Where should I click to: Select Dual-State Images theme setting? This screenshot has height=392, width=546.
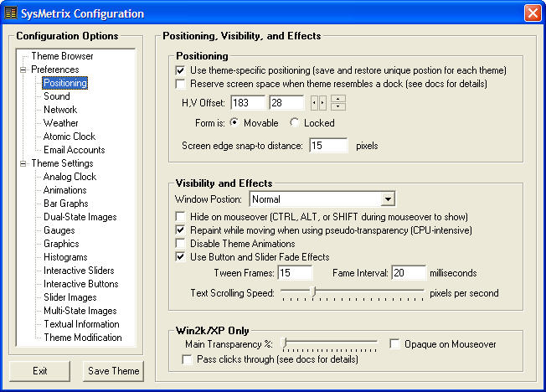tap(80, 217)
